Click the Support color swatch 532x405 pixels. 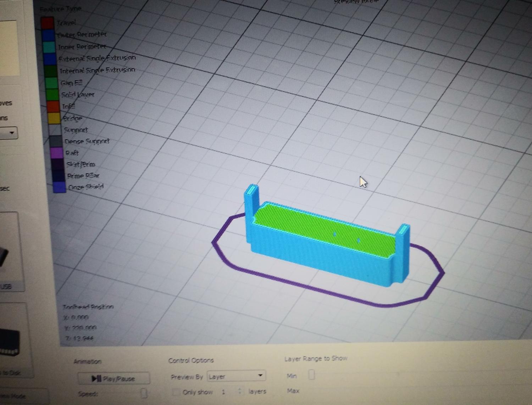click(x=55, y=130)
